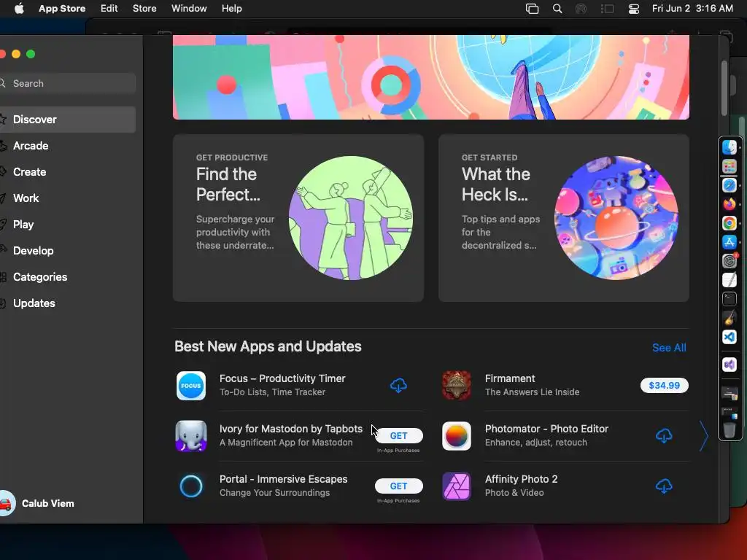Image resolution: width=747 pixels, height=560 pixels.
Task: Open Terminal from the dock
Action: [x=729, y=299]
